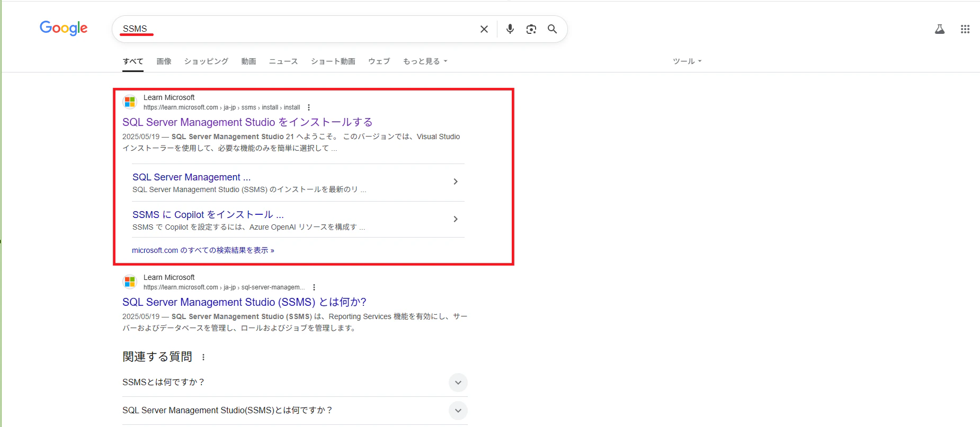
Task: Start voice search with the microphone icon
Action: point(510,29)
